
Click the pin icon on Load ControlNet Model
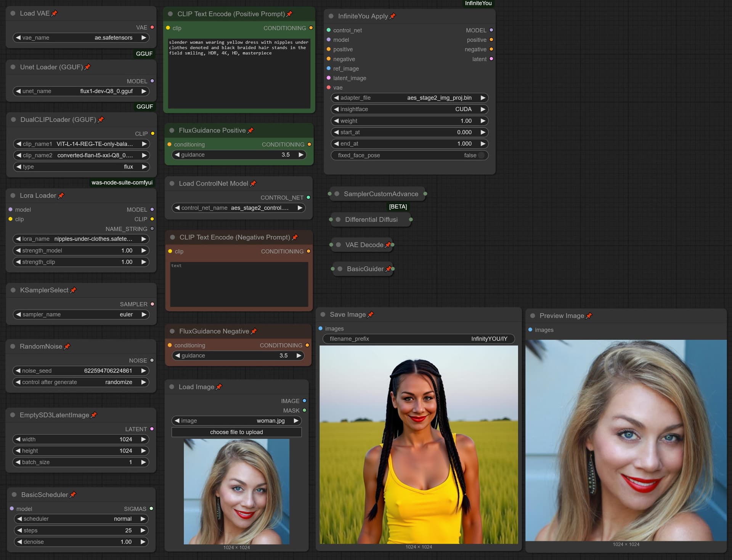click(x=253, y=184)
